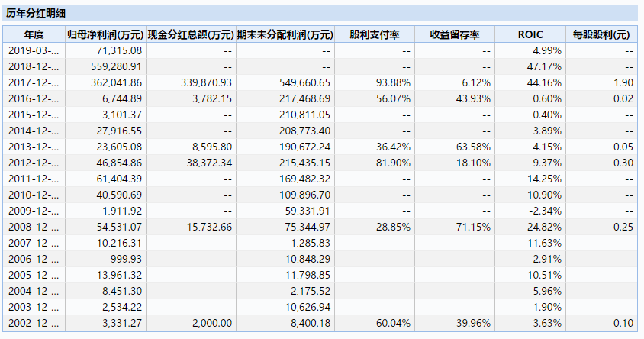Click the 现金分红总额(万元) column header
Viewport: 644px width, 339px height.
pyautogui.click(x=190, y=35)
